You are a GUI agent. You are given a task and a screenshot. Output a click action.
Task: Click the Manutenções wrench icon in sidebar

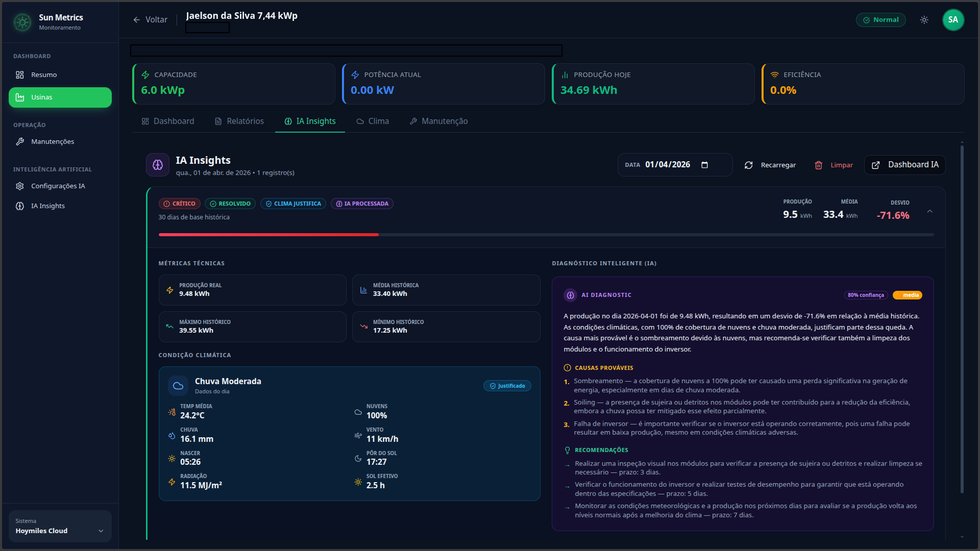20,141
